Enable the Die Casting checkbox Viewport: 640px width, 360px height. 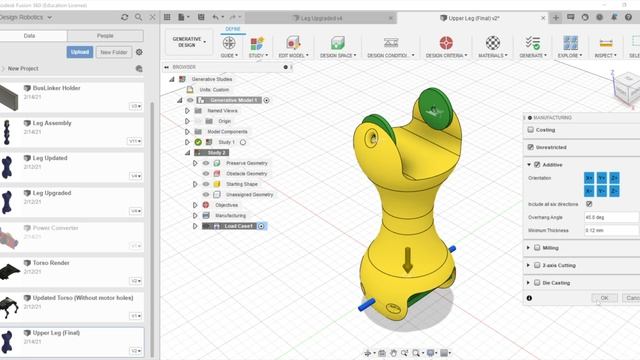537,283
